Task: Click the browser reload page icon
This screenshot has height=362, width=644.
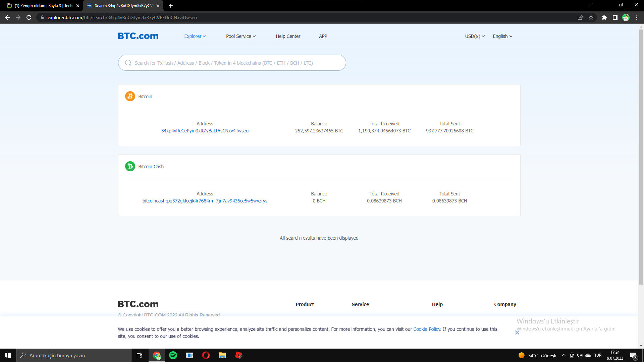Action: pos(29,17)
